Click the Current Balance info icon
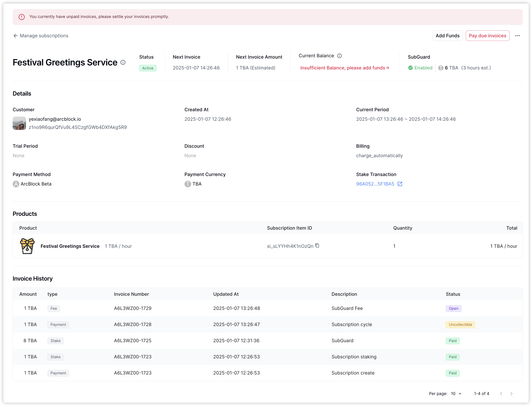 pos(339,56)
